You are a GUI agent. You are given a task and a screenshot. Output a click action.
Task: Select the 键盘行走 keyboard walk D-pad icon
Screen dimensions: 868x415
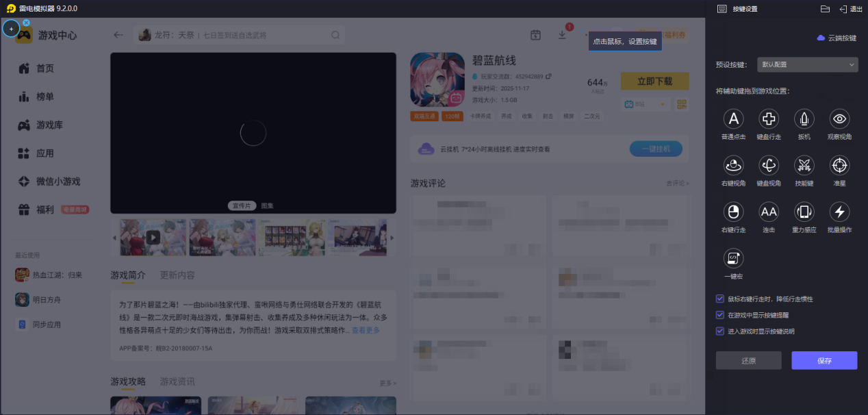[769, 119]
